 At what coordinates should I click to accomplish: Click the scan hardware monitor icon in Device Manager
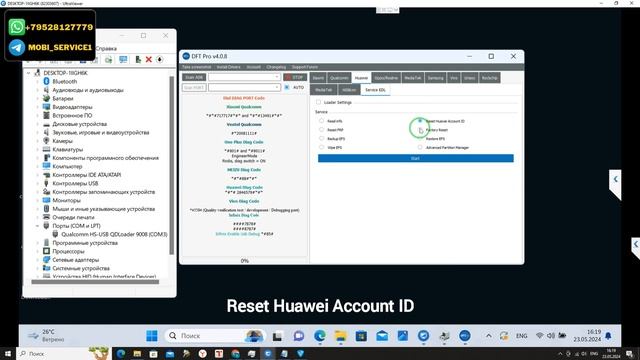[x=123, y=60]
